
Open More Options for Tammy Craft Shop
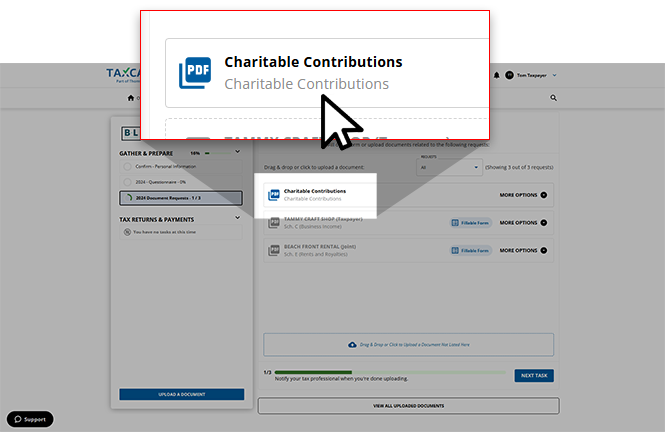pyautogui.click(x=523, y=223)
